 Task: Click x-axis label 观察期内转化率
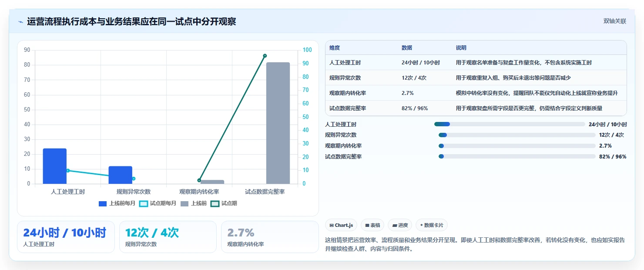[x=199, y=192]
